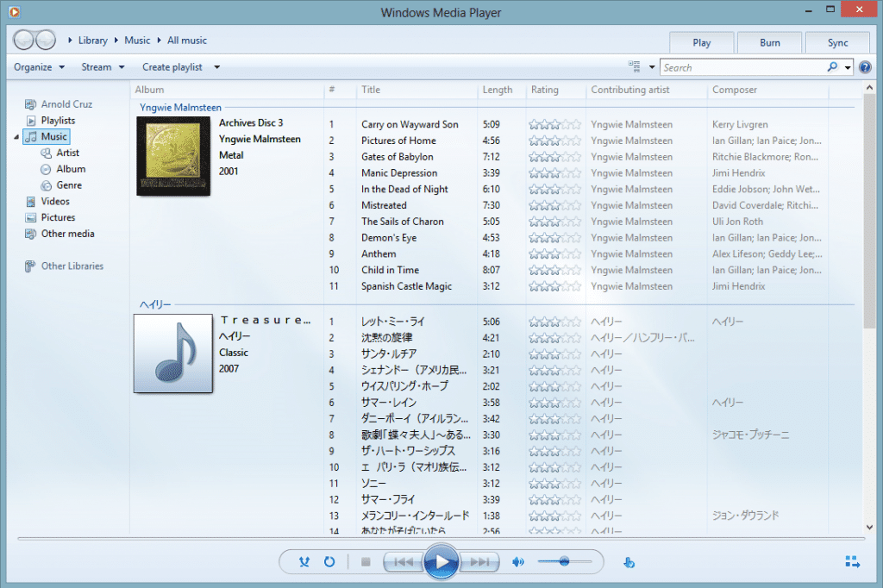
Task: Switch to the Sync tab
Action: [x=838, y=43]
